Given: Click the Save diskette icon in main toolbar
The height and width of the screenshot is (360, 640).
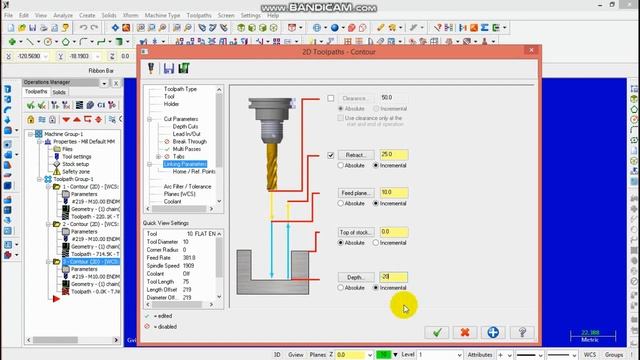Looking at the screenshot, I should (x=33, y=28).
